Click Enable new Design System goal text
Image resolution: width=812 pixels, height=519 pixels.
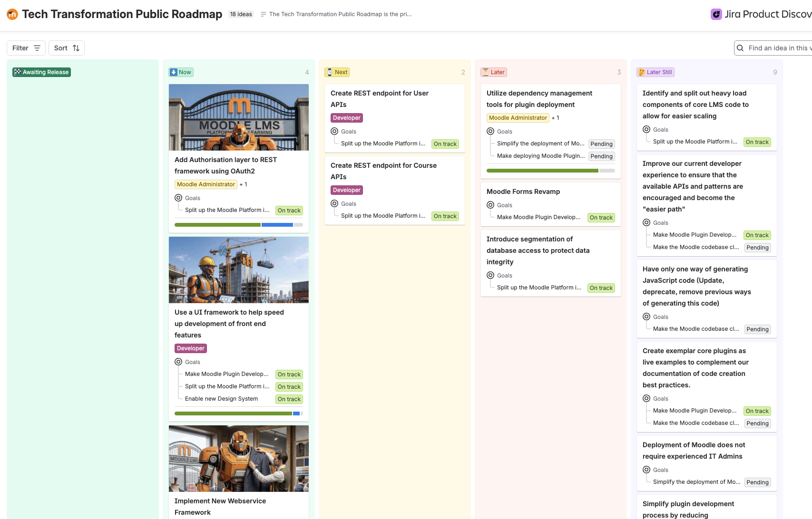[222, 399]
